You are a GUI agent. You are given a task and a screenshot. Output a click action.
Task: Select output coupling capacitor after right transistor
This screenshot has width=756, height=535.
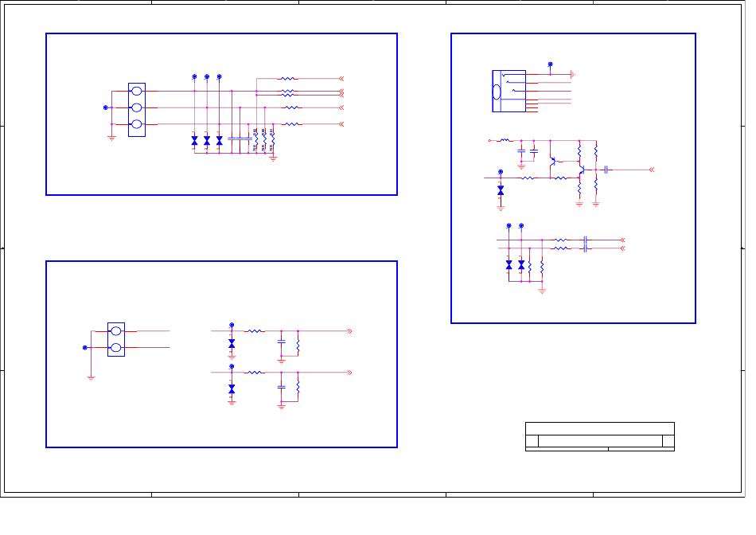[606, 170]
